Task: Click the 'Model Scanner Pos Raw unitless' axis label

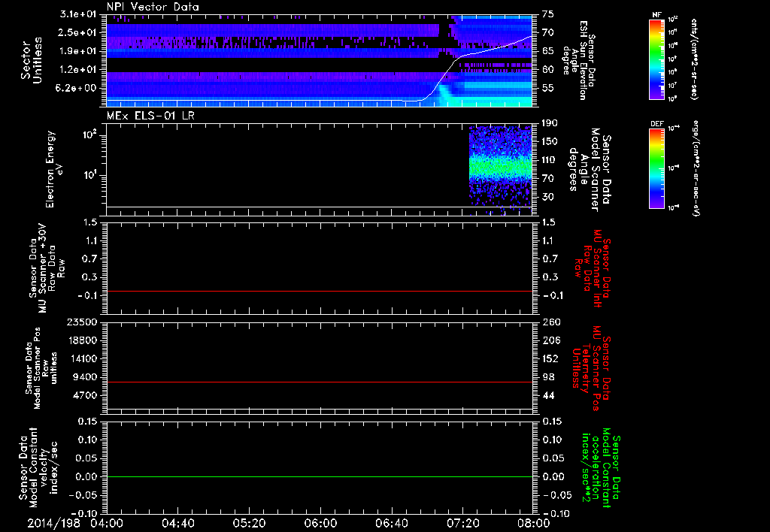Action: click(41, 368)
